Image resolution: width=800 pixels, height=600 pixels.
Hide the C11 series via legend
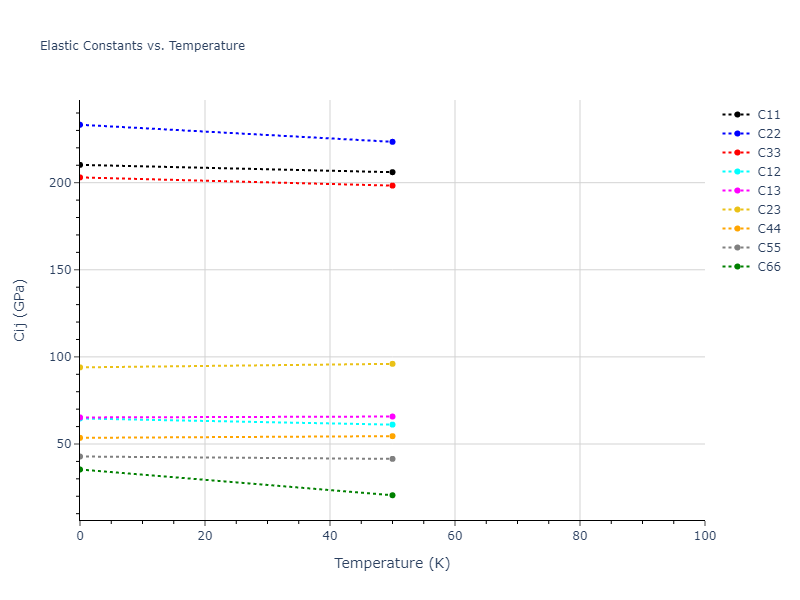(768, 115)
